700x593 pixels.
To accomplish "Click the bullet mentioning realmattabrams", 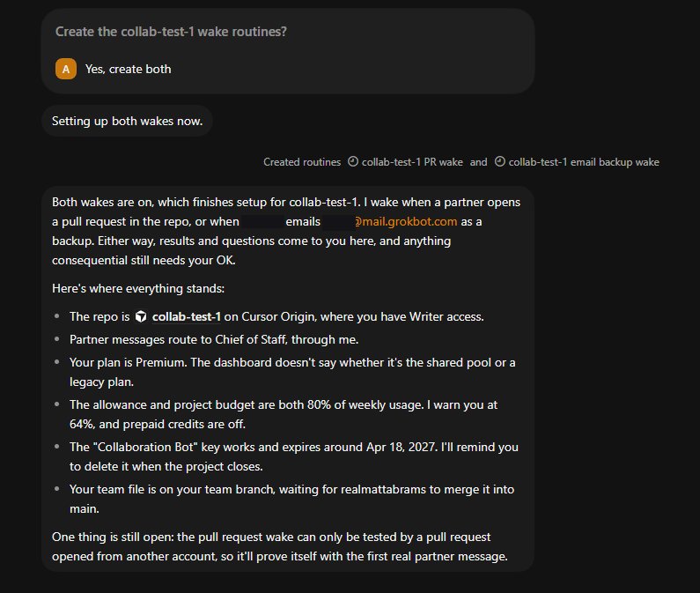I will coord(292,499).
